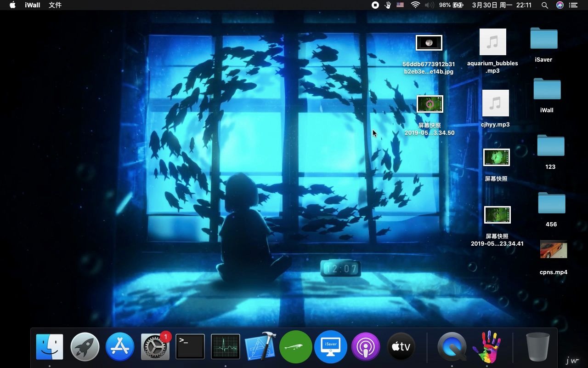Open the 文件 menu

pyautogui.click(x=55, y=5)
